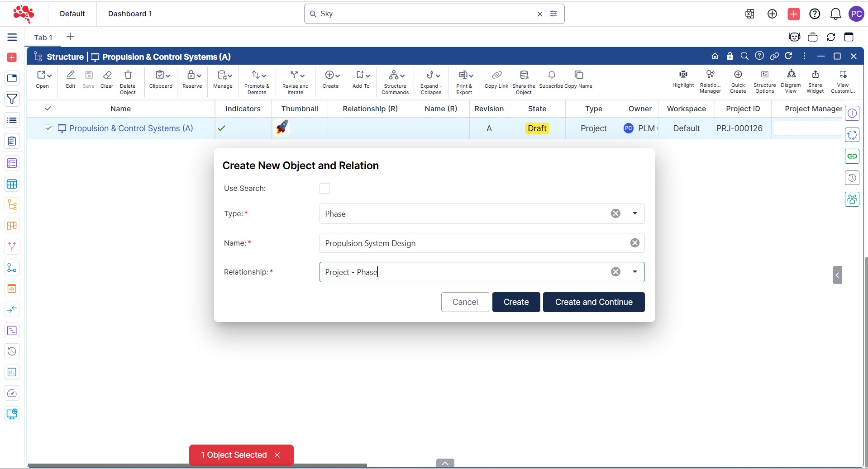Click the Edit pencil icon

click(x=71, y=75)
